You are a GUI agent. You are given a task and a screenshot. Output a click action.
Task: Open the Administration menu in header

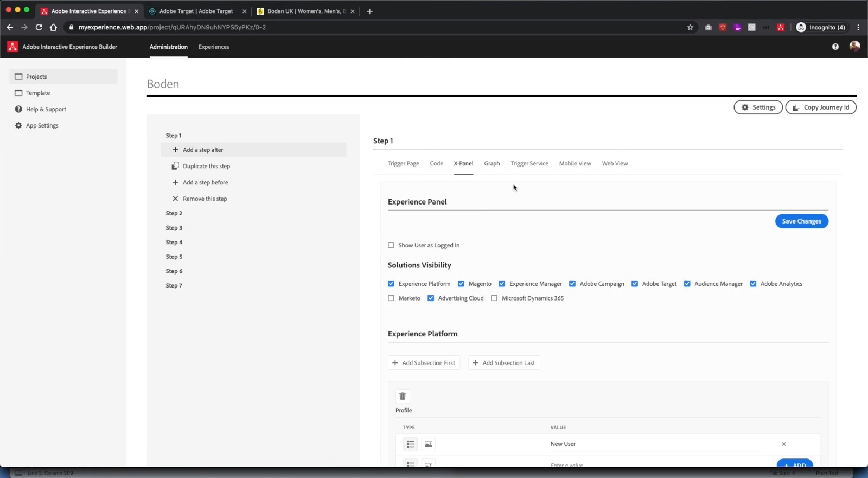169,47
